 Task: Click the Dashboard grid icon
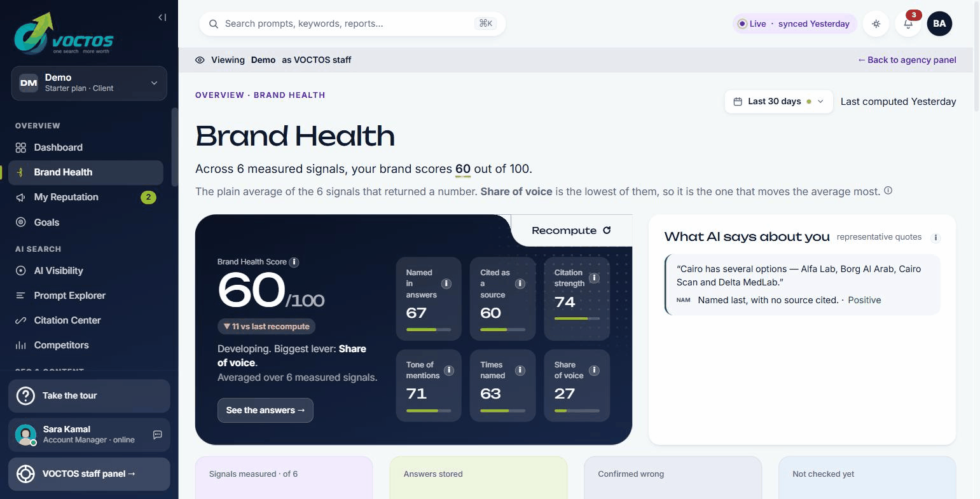[20, 147]
